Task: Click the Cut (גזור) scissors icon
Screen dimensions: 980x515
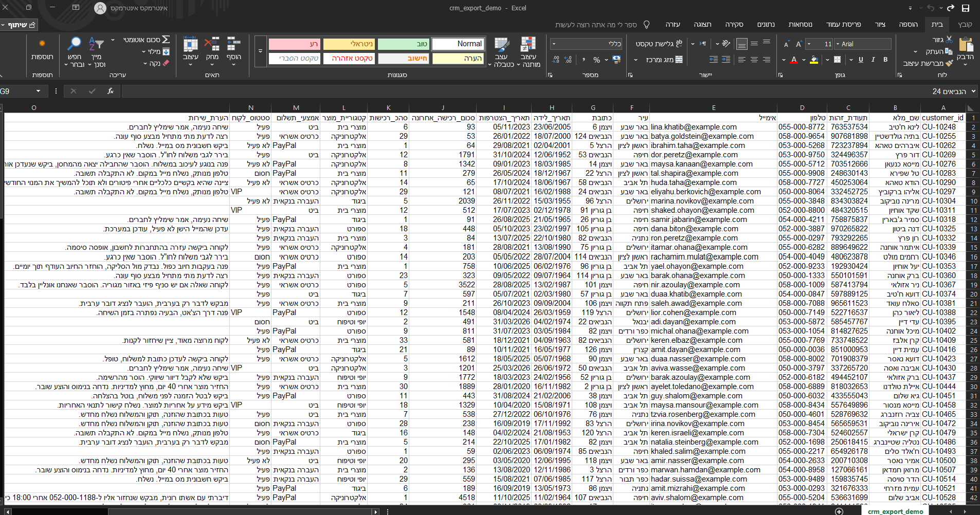Action: 949,40
